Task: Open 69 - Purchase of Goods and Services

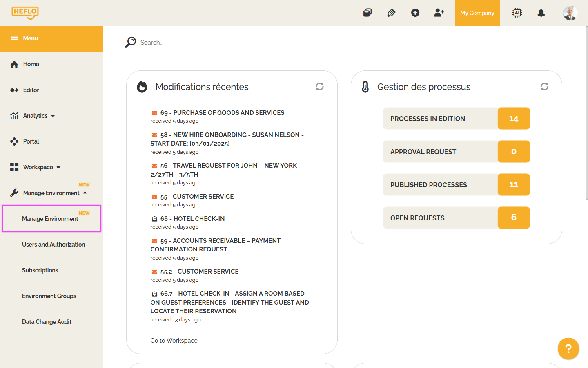Action: pos(222,113)
